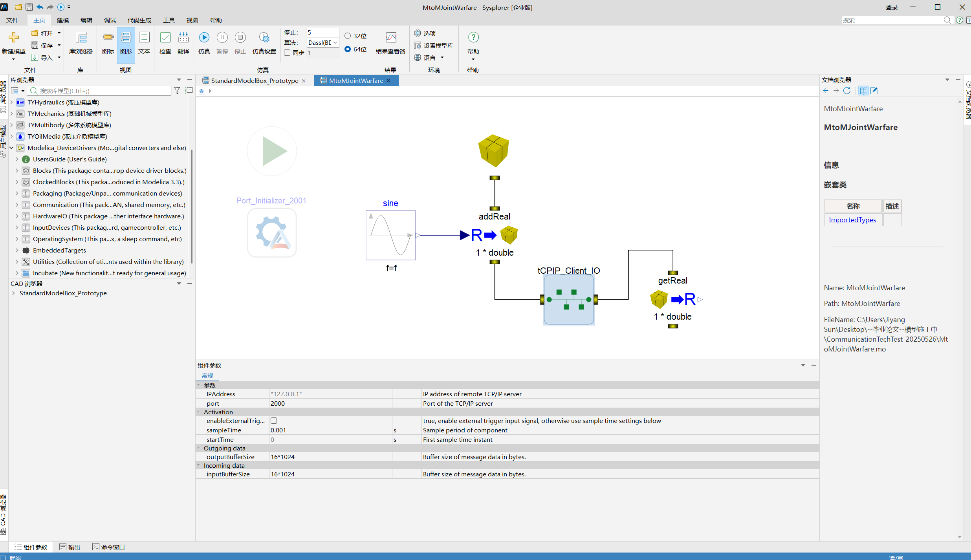The image size is (971, 560).
Task: Open the ImportedTypes link
Action: [852, 220]
